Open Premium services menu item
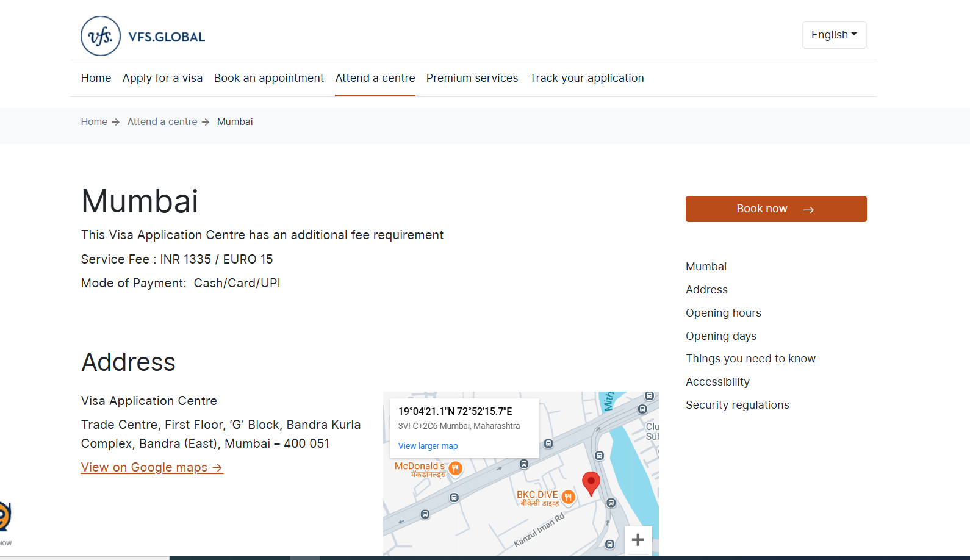 (x=472, y=78)
